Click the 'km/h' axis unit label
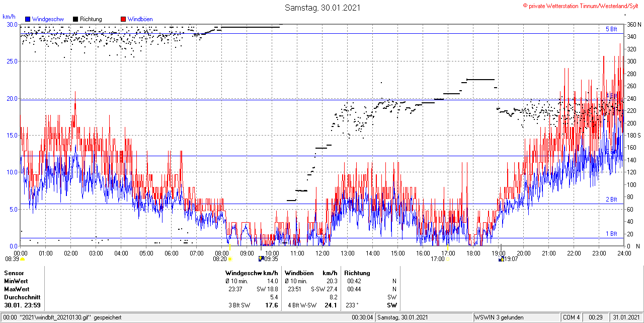The height and width of the screenshot is (323, 644). (x=9, y=17)
